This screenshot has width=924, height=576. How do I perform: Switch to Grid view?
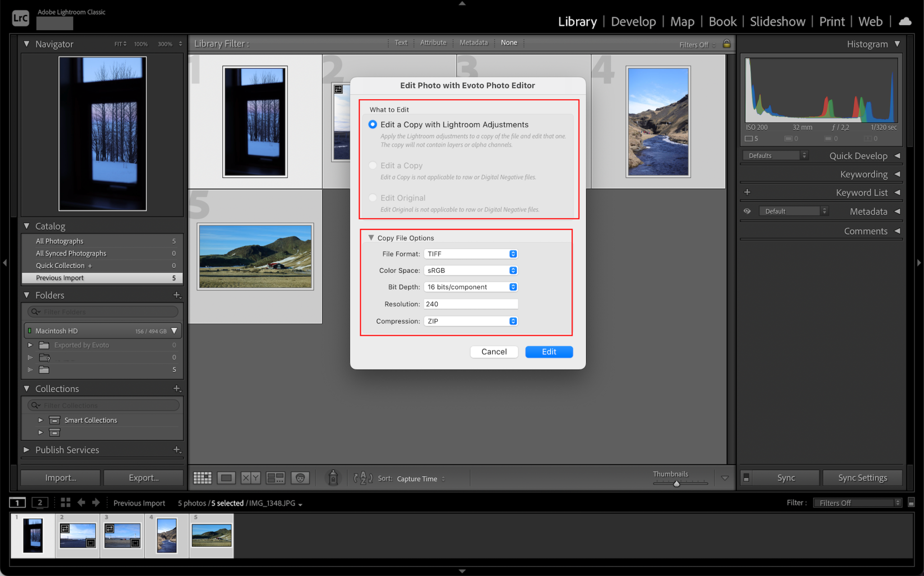(202, 478)
